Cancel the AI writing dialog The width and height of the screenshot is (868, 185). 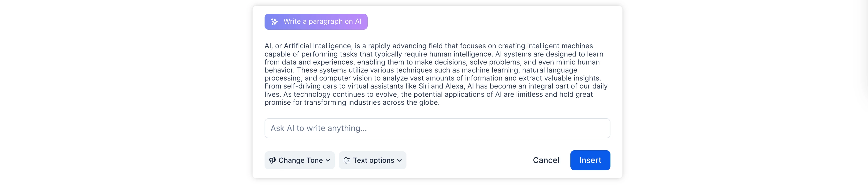(x=546, y=160)
